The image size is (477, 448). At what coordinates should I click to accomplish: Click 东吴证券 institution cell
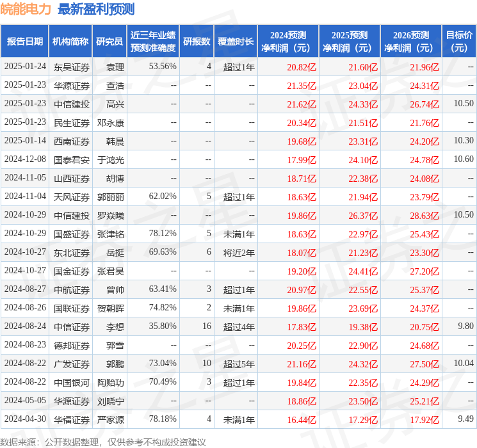(x=72, y=67)
